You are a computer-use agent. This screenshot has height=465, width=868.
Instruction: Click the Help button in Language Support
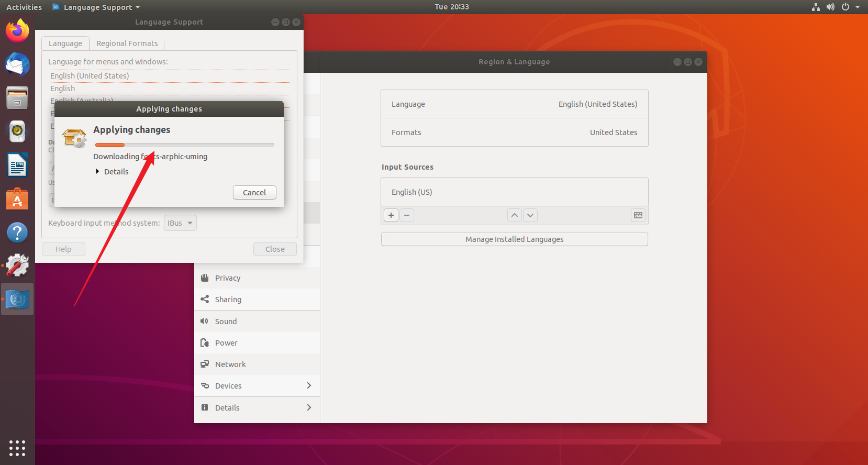(63, 249)
